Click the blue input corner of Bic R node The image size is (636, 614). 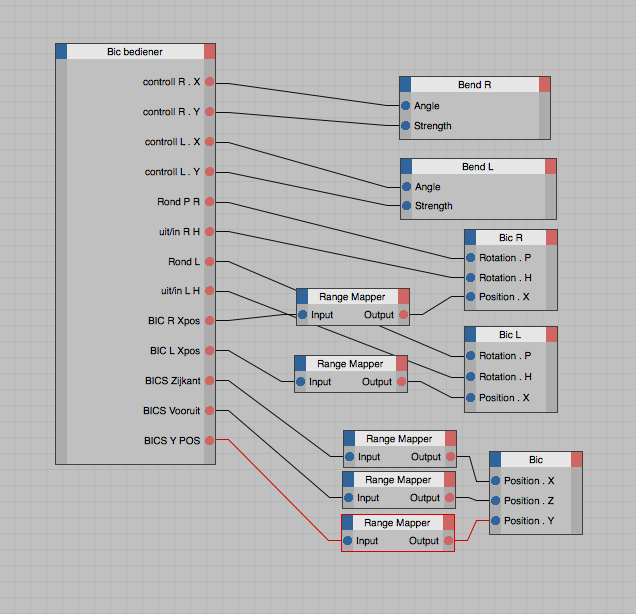tap(470, 237)
